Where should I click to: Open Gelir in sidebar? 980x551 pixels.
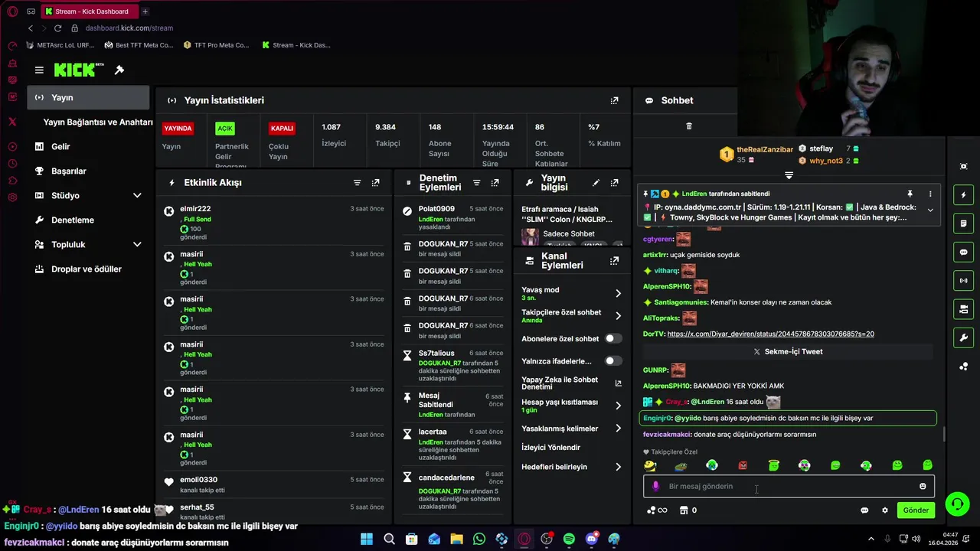(x=89, y=146)
